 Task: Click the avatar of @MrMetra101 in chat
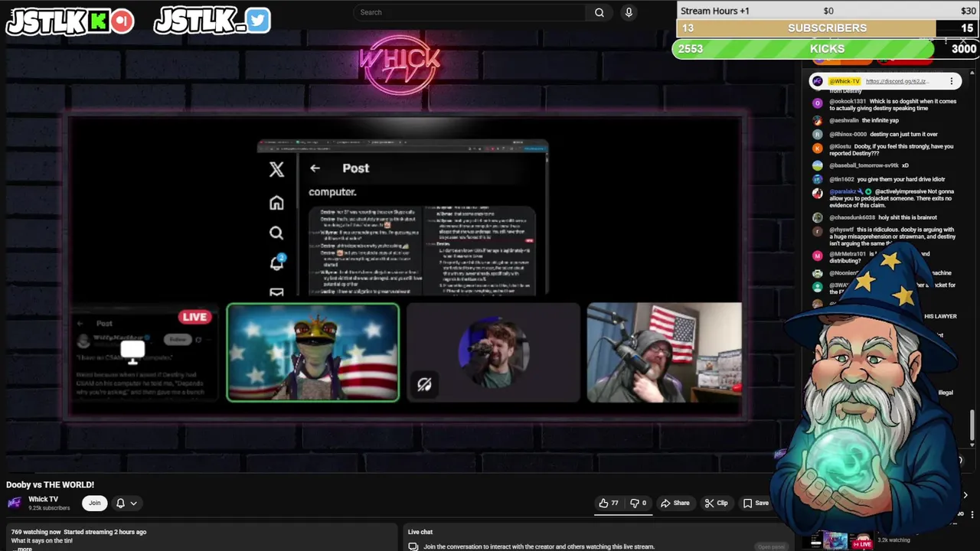[818, 255]
